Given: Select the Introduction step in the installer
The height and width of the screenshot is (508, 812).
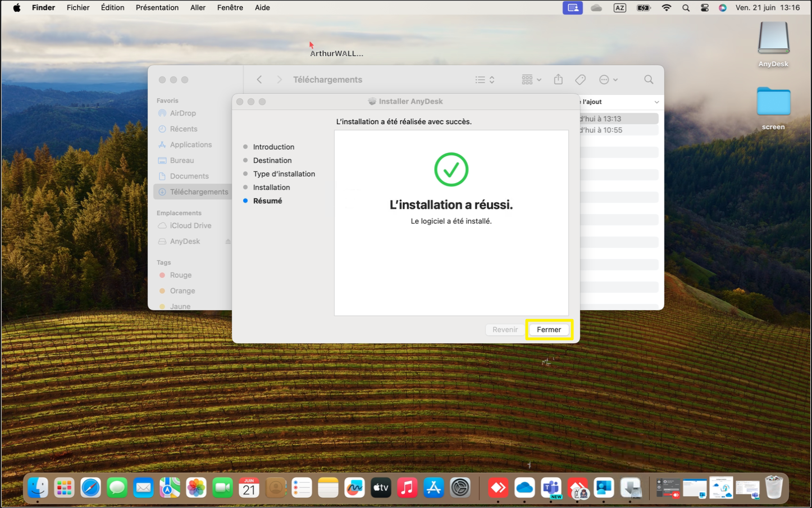Looking at the screenshot, I should pos(273,147).
